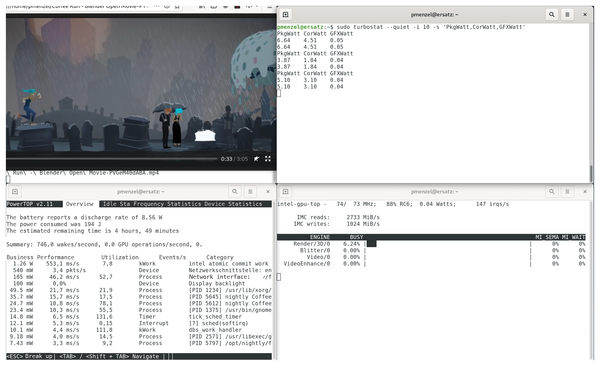The height and width of the screenshot is (366, 600).
Task: Close the turbostat terminal window
Action: (x=585, y=15)
